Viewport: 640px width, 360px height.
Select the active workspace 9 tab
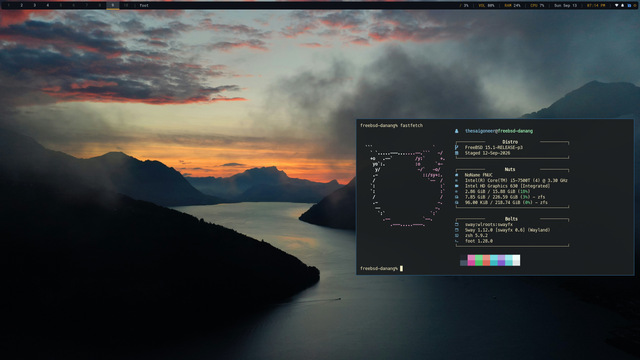tap(113, 5)
